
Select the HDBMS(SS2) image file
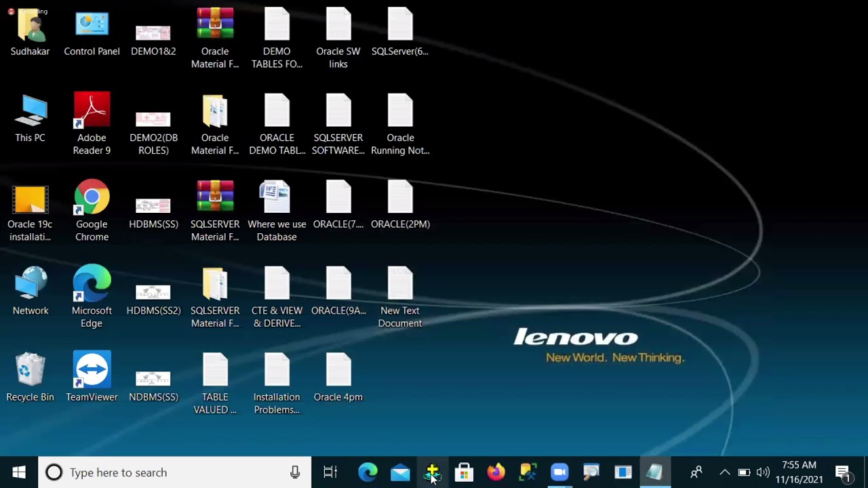click(x=153, y=299)
